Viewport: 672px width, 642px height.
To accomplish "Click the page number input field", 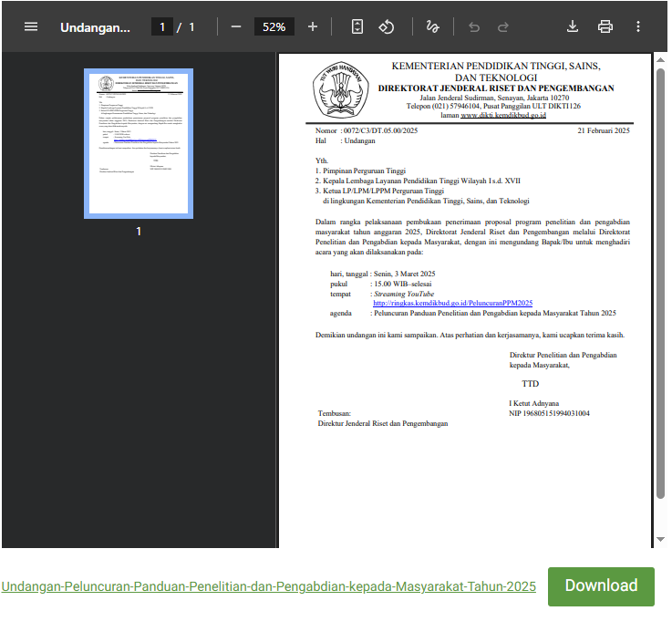I will pyautogui.click(x=162, y=26).
